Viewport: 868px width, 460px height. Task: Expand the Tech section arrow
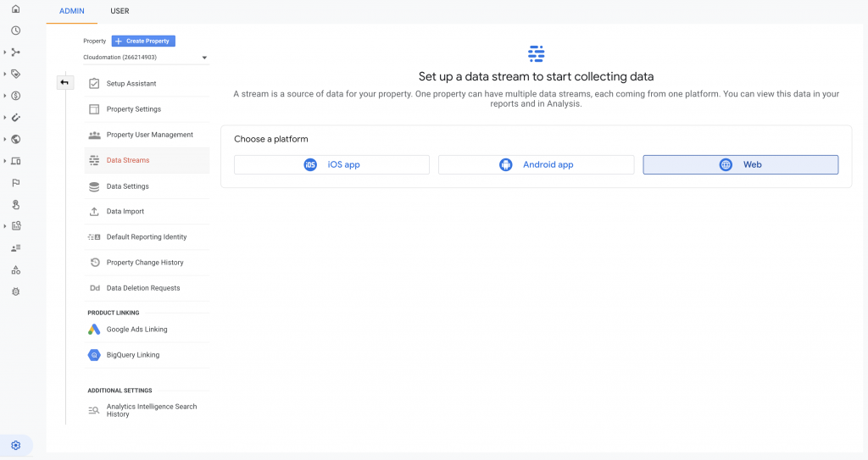point(5,161)
